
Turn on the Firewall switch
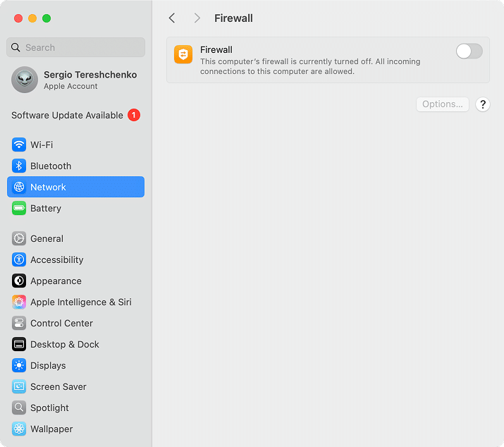(469, 51)
